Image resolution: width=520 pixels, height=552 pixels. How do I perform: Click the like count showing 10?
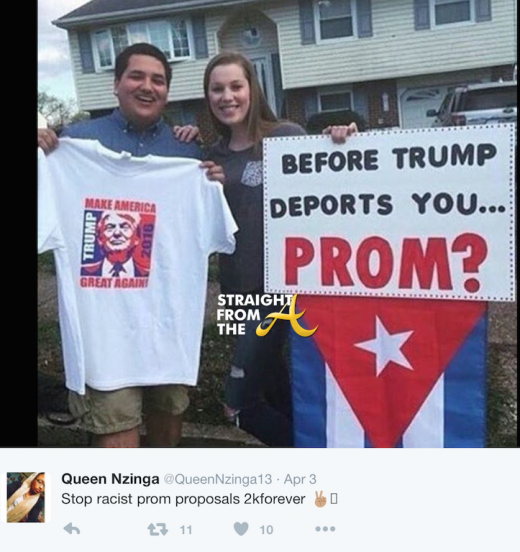[266, 529]
